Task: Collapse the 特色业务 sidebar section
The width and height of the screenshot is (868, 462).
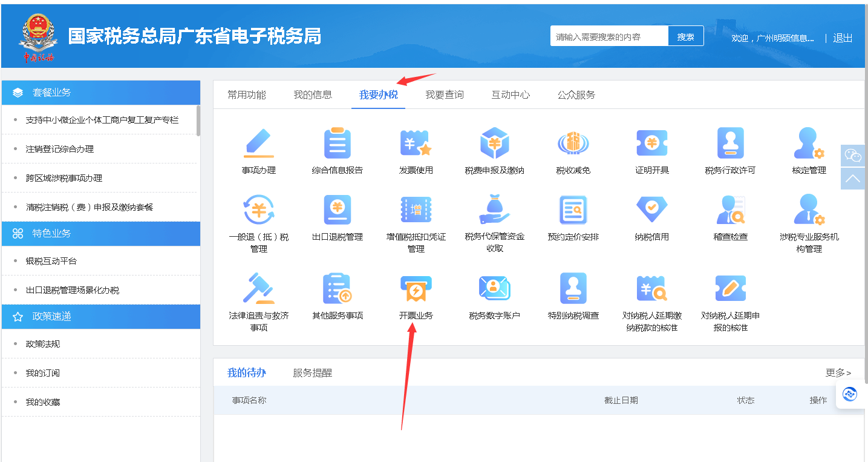Action: (x=101, y=234)
